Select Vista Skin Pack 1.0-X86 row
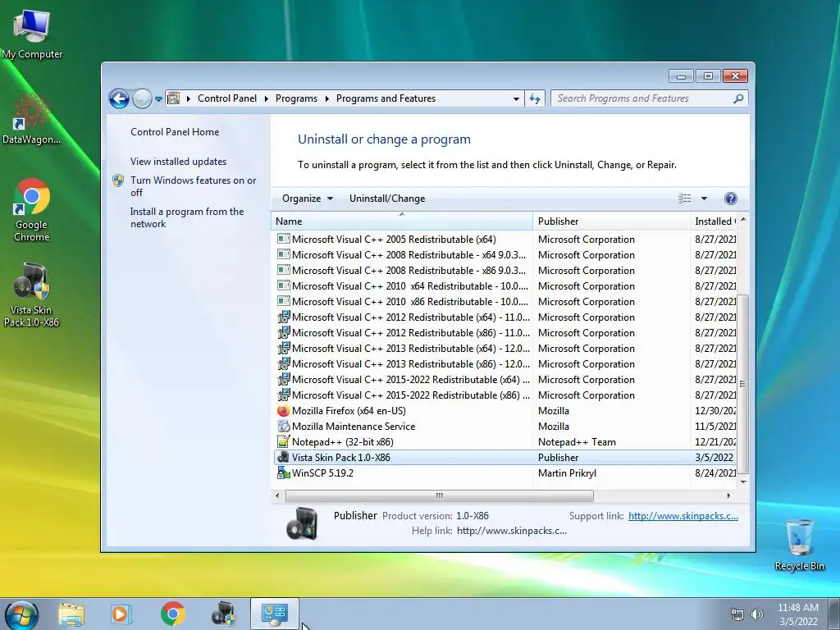 (504, 458)
